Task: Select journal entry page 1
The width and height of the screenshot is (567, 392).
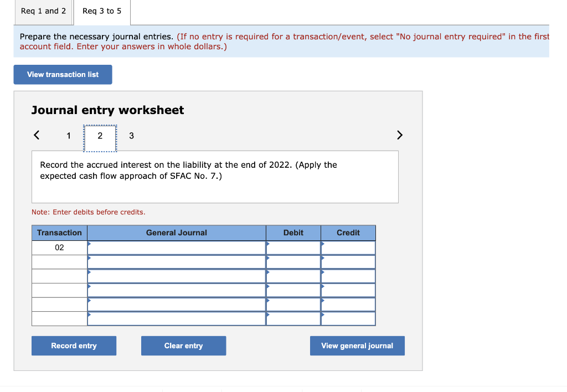Action: click(x=69, y=135)
